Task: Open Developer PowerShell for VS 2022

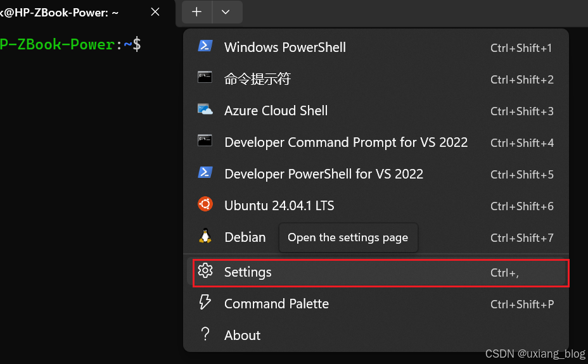Action: 376,174
